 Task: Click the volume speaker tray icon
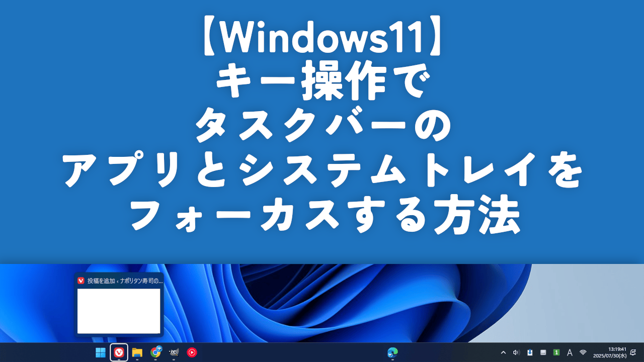[516, 352]
